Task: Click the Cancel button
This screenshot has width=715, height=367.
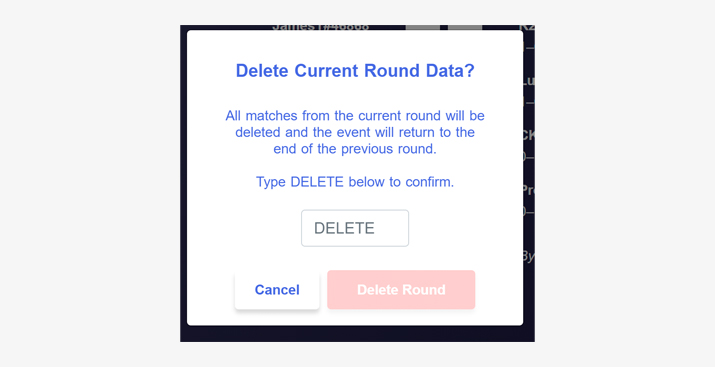Action: click(x=277, y=290)
